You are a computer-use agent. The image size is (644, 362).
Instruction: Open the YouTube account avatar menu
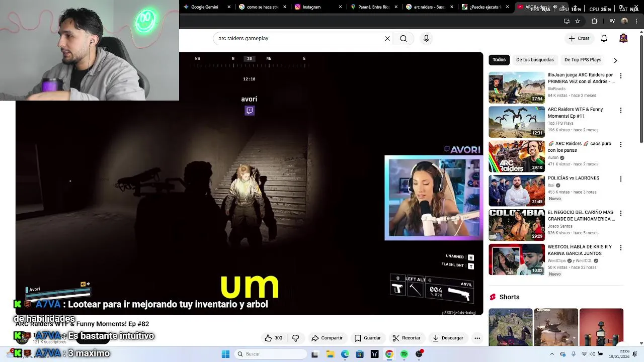click(x=623, y=38)
